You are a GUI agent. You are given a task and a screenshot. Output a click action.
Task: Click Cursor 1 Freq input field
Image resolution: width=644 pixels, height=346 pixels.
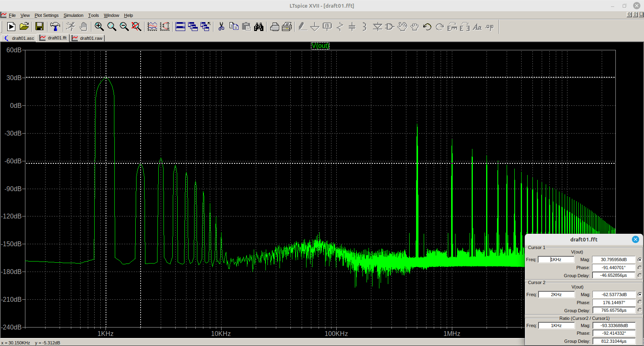pos(556,259)
